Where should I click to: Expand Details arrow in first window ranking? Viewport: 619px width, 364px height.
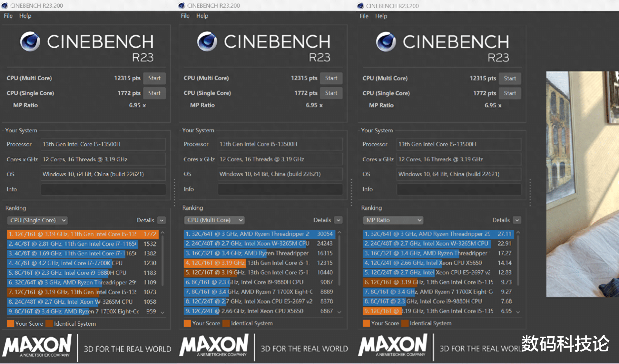(162, 220)
